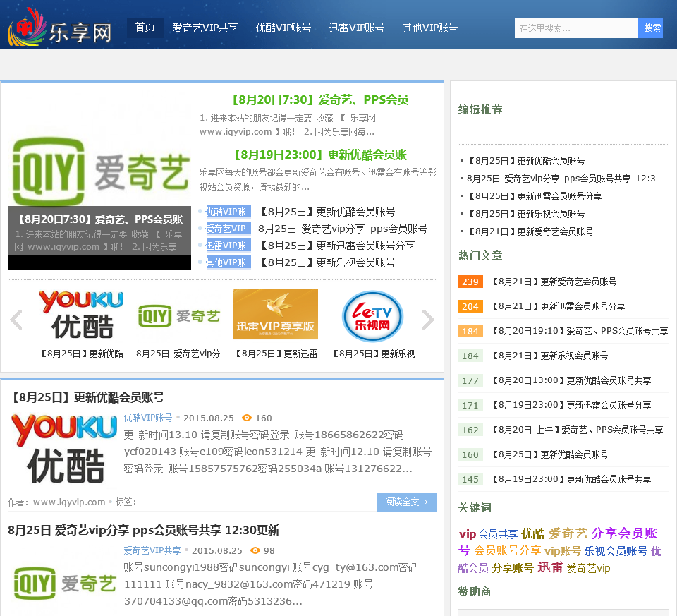Click the eye view-count icon beside 98
This screenshot has height=616, width=677.
[x=255, y=550]
